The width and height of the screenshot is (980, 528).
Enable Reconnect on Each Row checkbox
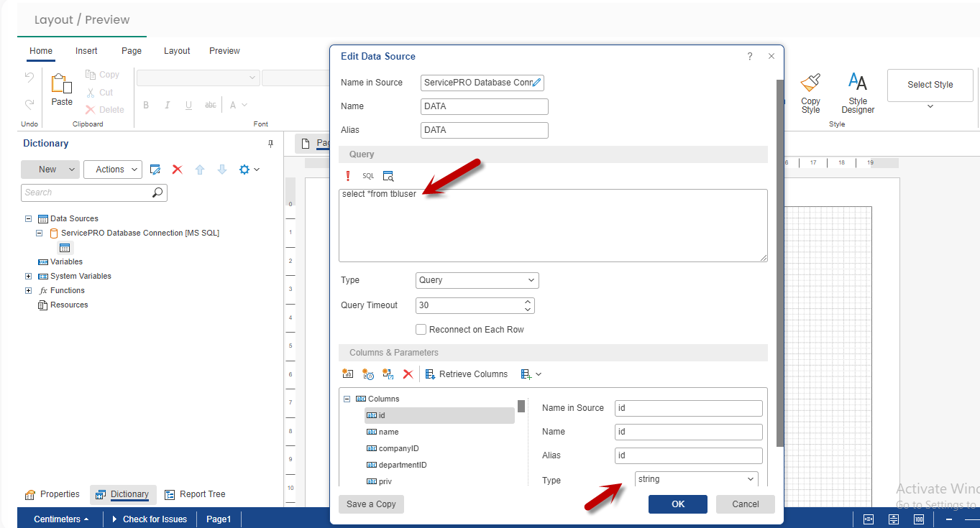pos(421,330)
